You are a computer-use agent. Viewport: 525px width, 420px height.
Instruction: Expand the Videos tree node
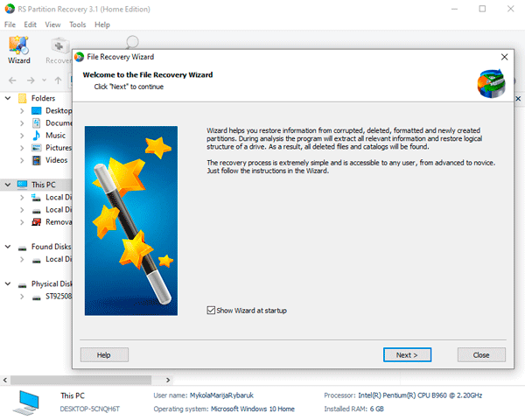(x=22, y=160)
